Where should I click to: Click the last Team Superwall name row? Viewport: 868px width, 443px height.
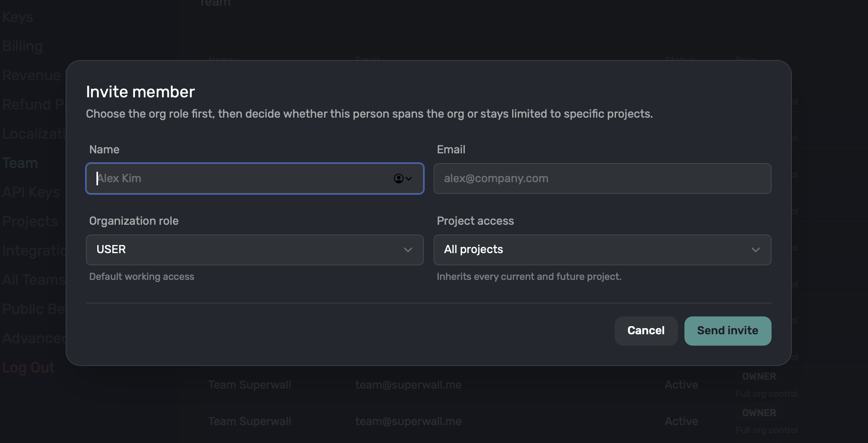(x=250, y=421)
